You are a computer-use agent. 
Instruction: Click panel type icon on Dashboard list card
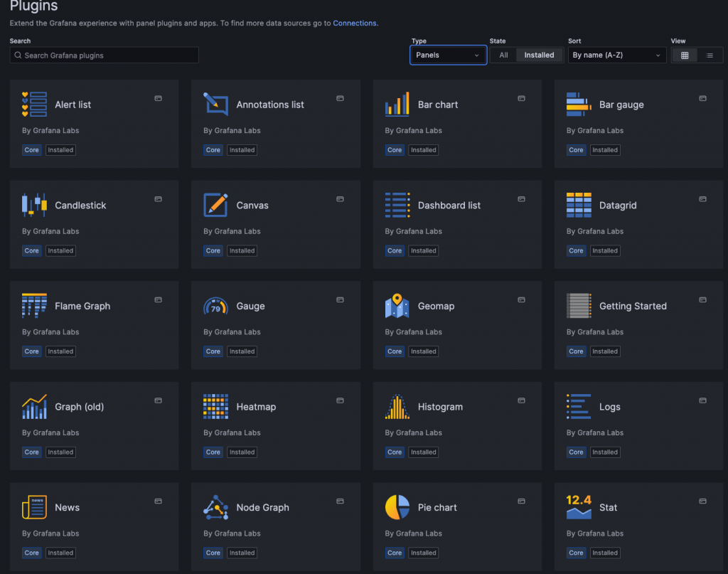pyautogui.click(x=521, y=199)
